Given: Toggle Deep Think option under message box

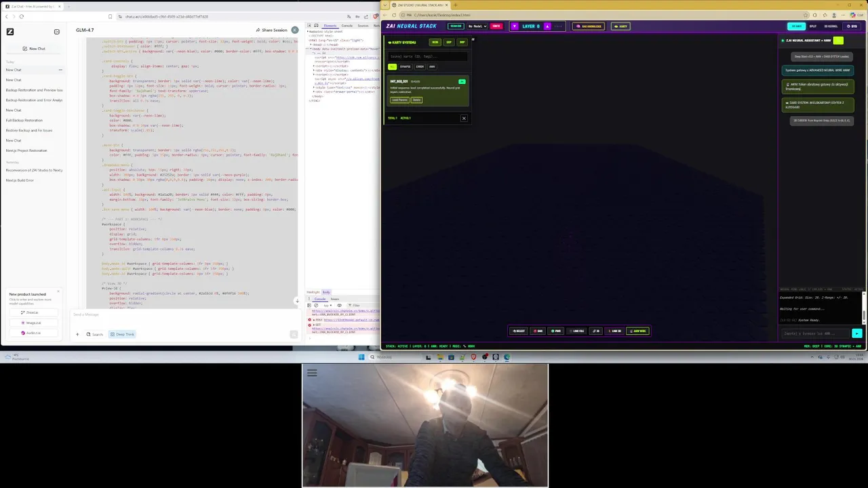Looking at the screenshot, I should [x=122, y=334].
